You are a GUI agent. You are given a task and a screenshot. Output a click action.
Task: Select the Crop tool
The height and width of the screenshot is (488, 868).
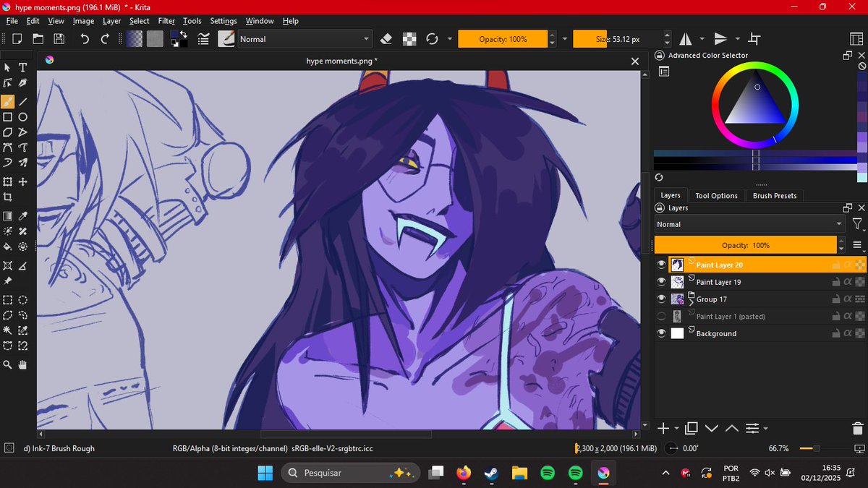tap(8, 197)
